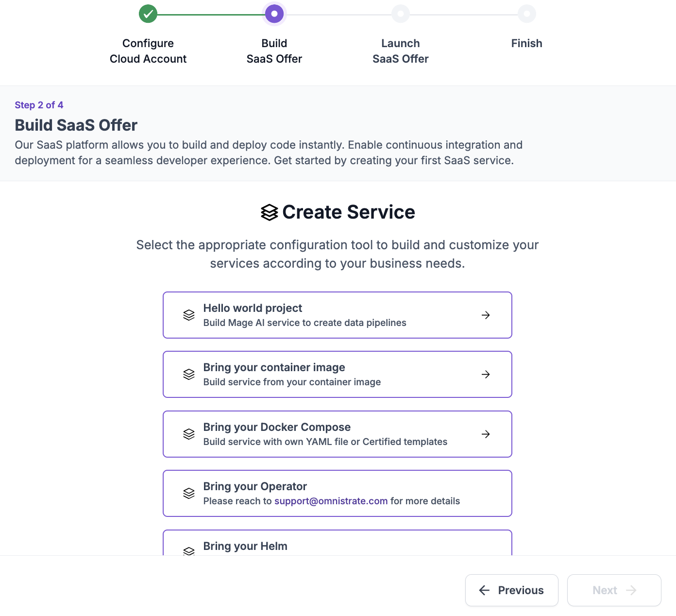Click the layers icon beside Bring your container image
Screen dimensions: 676x616
189,375
